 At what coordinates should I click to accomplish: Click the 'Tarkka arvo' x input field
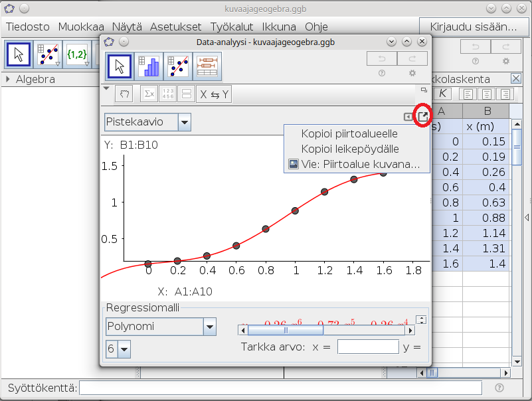click(368, 347)
